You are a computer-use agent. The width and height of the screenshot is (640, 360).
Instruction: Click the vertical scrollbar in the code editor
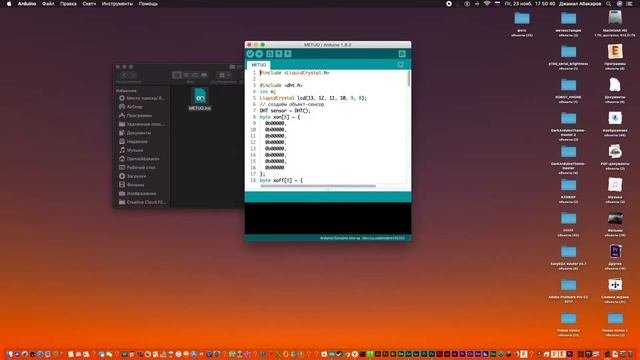pos(409,78)
